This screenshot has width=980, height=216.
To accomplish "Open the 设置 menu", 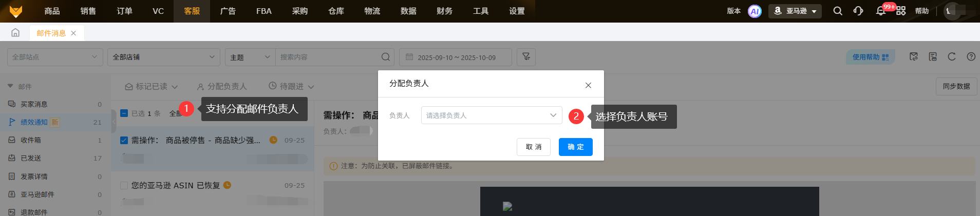I will point(517,11).
